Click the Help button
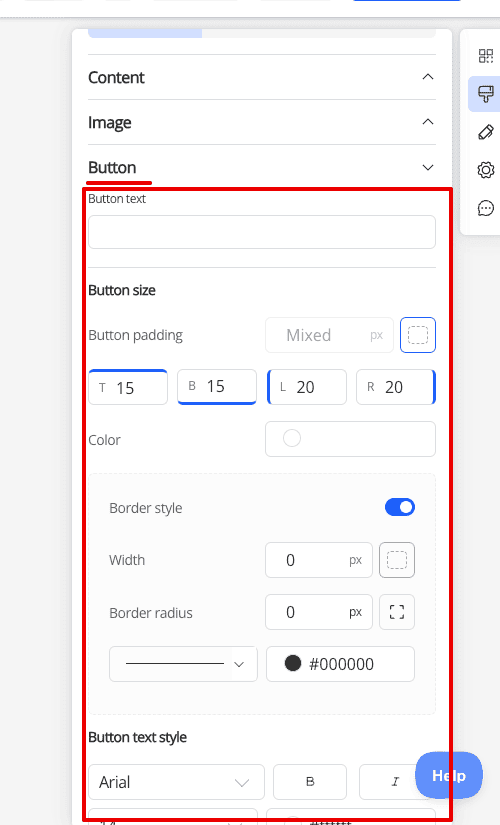500x825 pixels. coord(449,776)
